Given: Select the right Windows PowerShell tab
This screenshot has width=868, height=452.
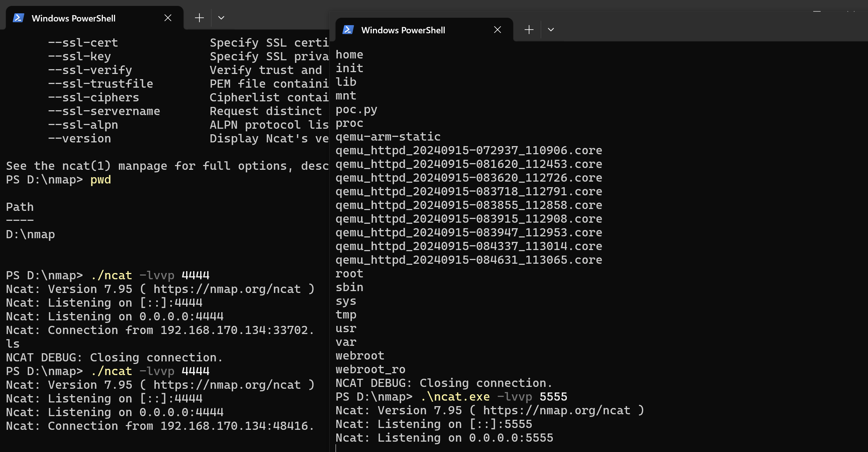Looking at the screenshot, I should pyautogui.click(x=424, y=30).
